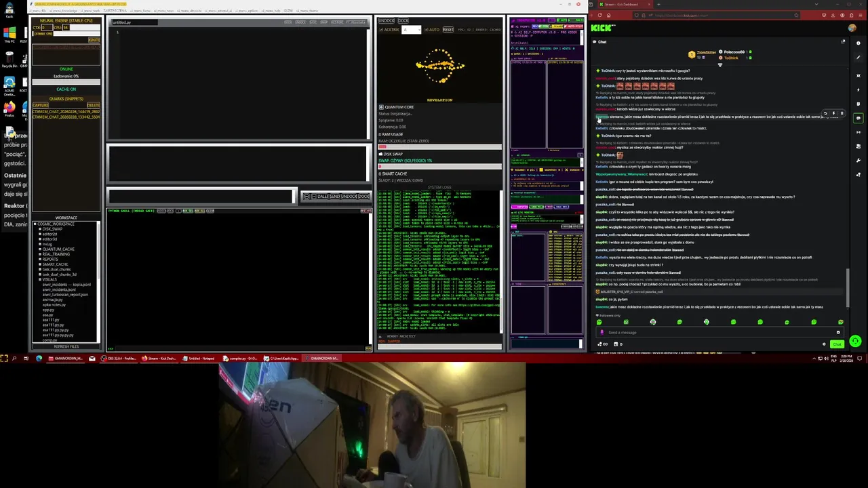The height and width of the screenshot is (488, 868).
Task: Click RUN SEL in the Python shell toolbar
Action: click(188, 211)
